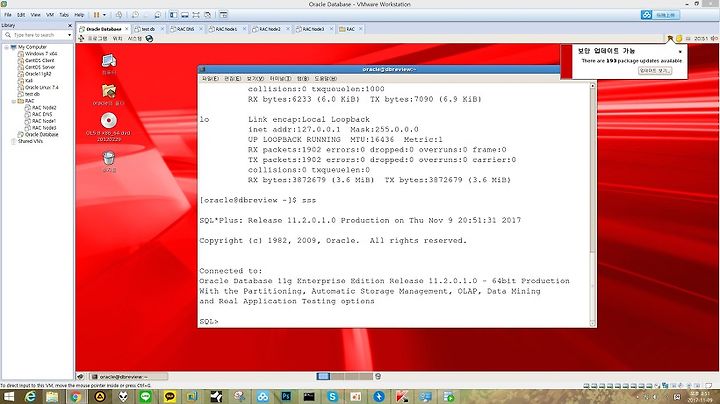Screen dimensions: 720x404
Task: Open the first menu in terminal menubar
Action: (x=210, y=79)
